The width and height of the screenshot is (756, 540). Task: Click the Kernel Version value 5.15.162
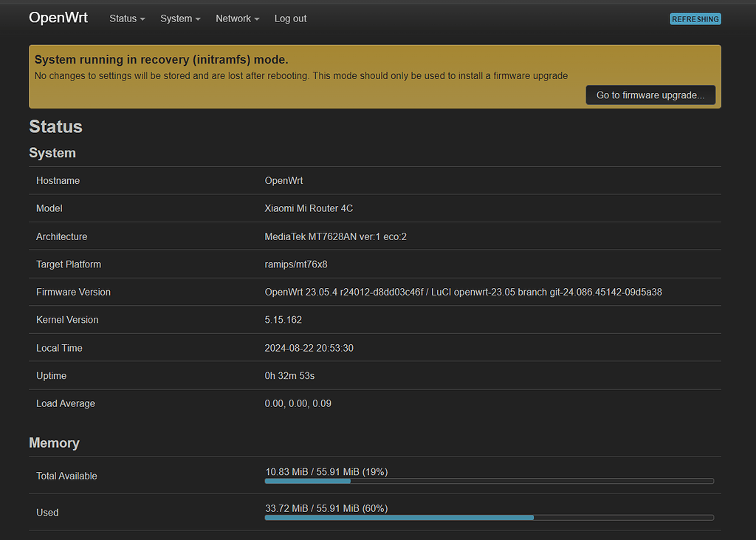point(284,320)
